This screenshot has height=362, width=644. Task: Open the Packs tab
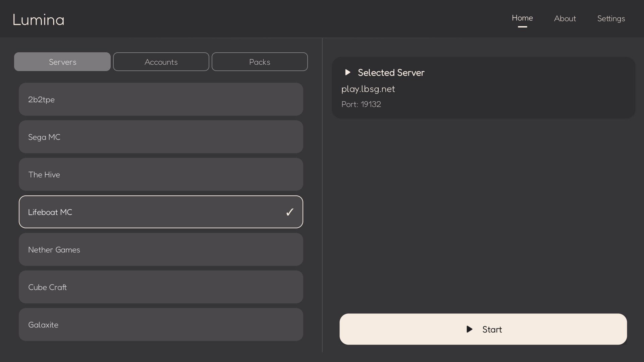pyautogui.click(x=260, y=62)
